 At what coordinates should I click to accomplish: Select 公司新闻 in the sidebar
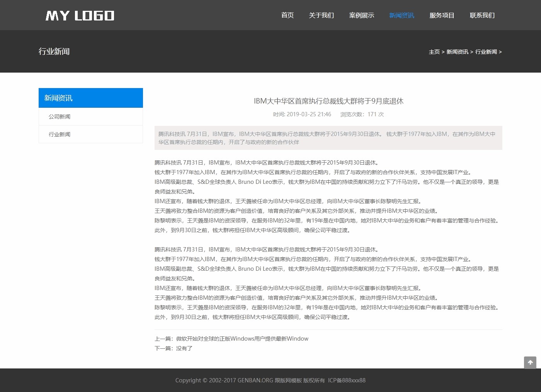pyautogui.click(x=91, y=117)
